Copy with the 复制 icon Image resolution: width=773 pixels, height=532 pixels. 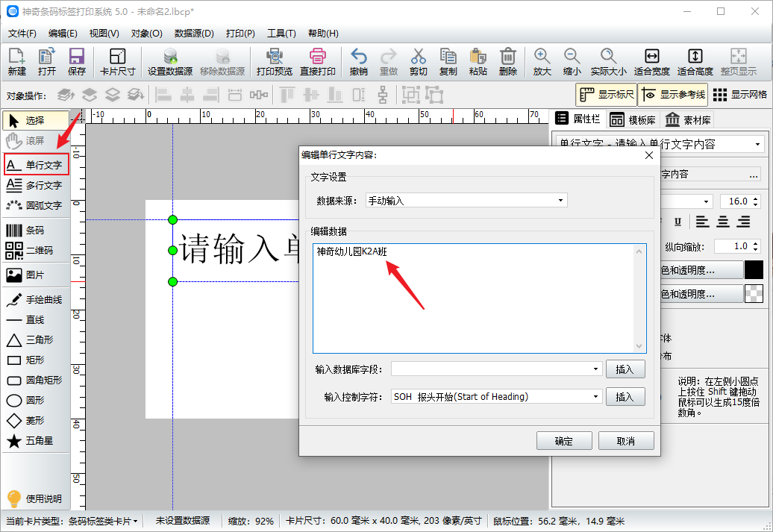448,62
